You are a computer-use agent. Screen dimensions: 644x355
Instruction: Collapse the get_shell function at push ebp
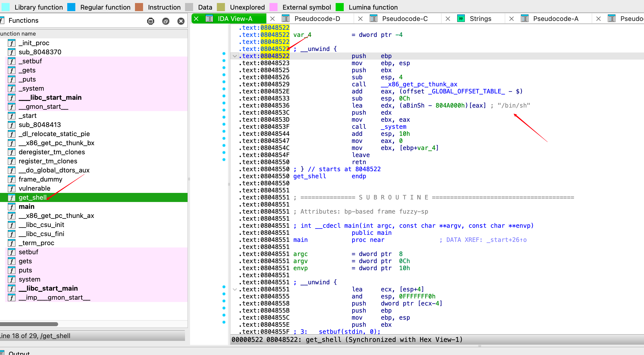click(x=235, y=56)
